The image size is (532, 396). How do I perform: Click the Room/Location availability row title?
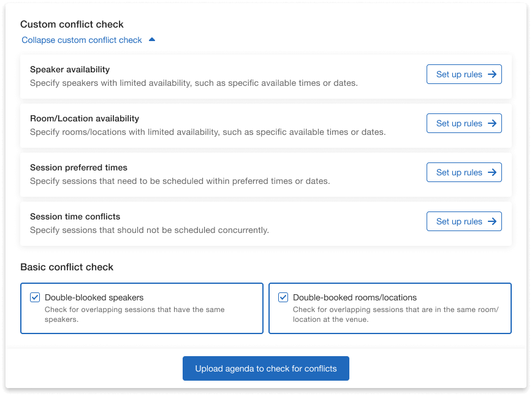[x=85, y=118]
